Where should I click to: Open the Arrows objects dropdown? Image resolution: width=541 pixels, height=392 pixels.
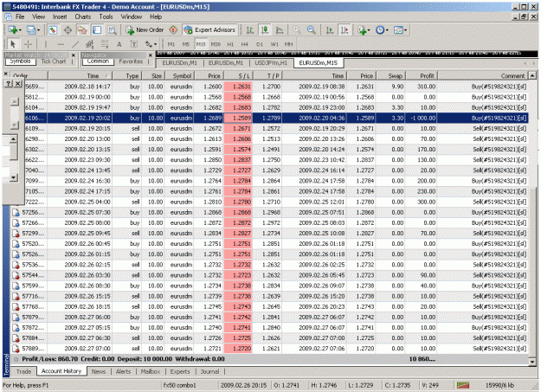pos(151,44)
